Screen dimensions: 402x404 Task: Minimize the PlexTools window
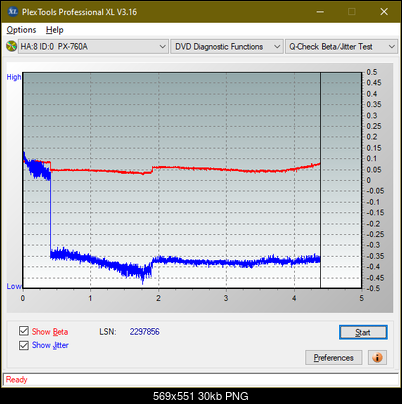click(x=320, y=12)
